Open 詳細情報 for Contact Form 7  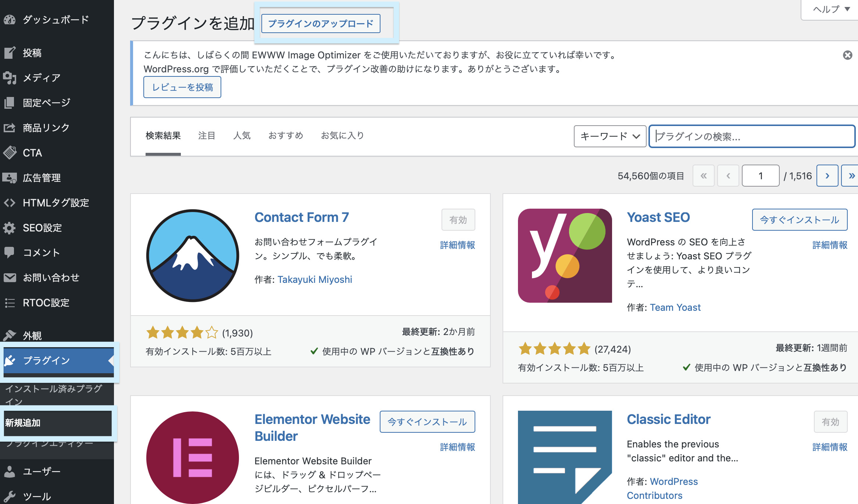coord(458,245)
